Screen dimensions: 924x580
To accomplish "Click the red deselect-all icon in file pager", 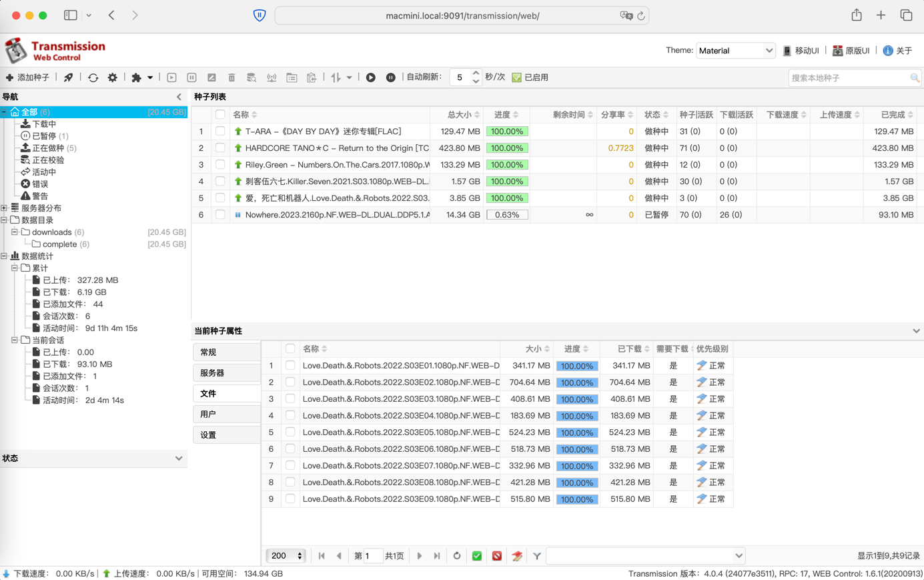I will pyautogui.click(x=497, y=555).
